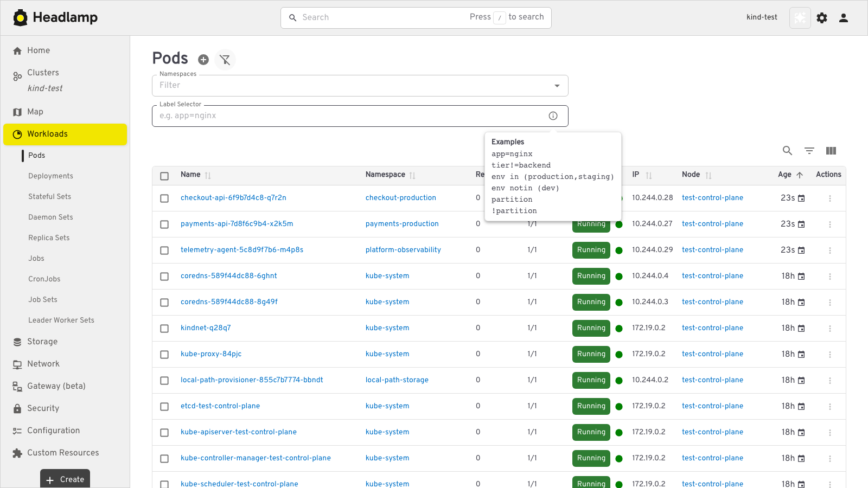Viewport: 868px width, 488px height.
Task: Sort by Name column arrows
Action: (x=208, y=175)
